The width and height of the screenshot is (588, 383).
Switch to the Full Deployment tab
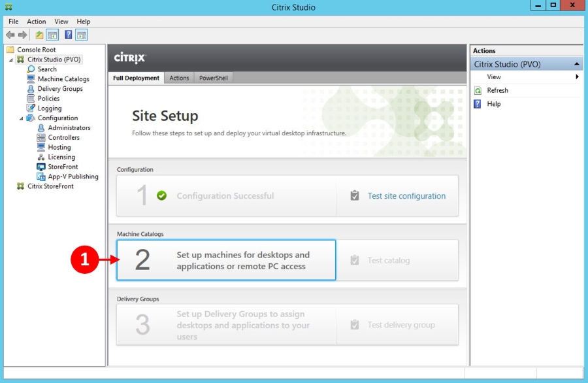(136, 78)
